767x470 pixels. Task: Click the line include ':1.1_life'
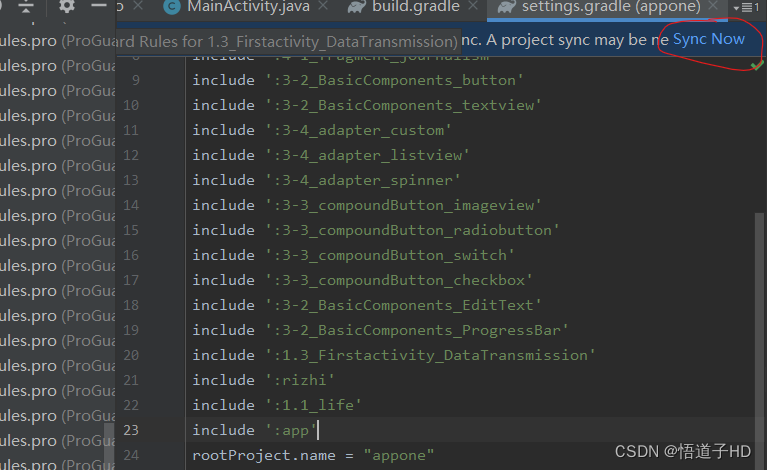tap(277, 405)
